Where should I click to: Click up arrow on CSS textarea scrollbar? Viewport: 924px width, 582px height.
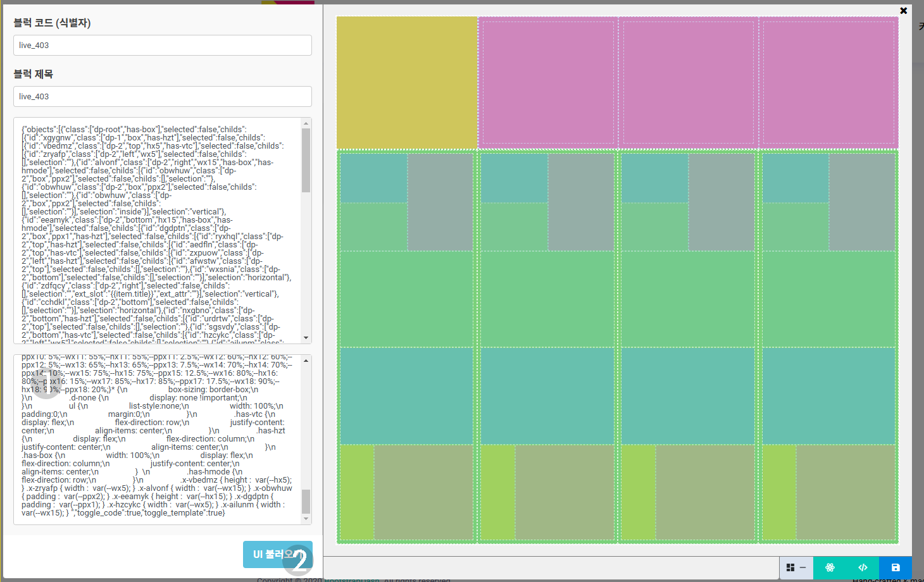(x=306, y=361)
